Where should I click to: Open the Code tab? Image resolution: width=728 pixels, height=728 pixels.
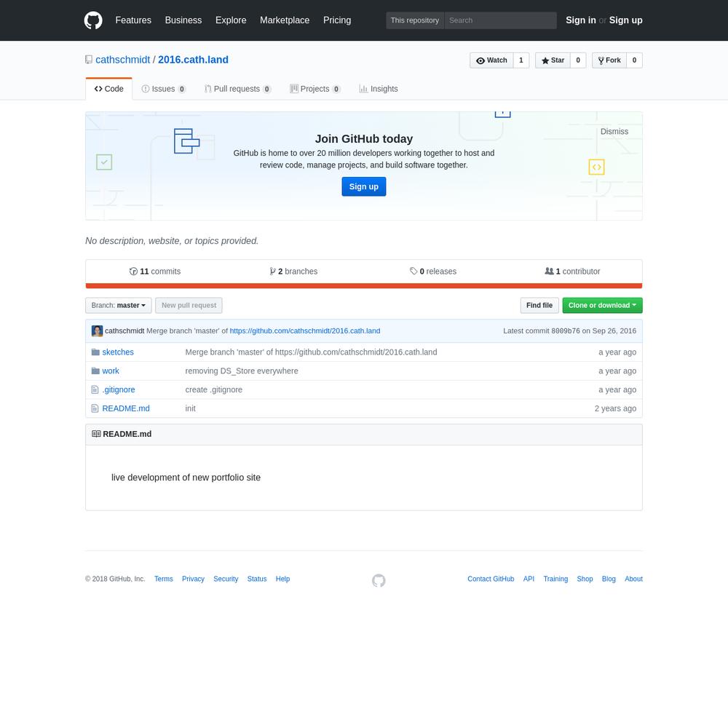[x=108, y=89]
